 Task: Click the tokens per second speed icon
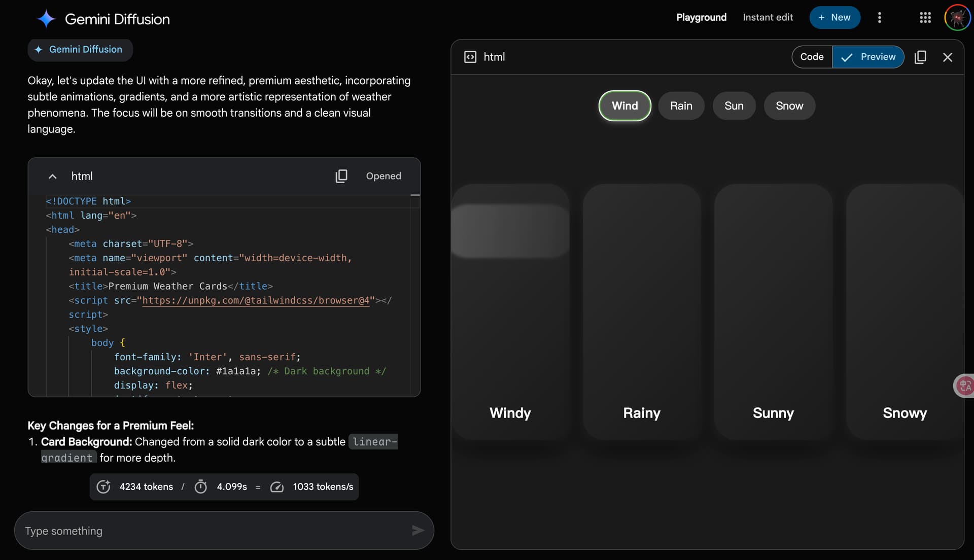(276, 487)
